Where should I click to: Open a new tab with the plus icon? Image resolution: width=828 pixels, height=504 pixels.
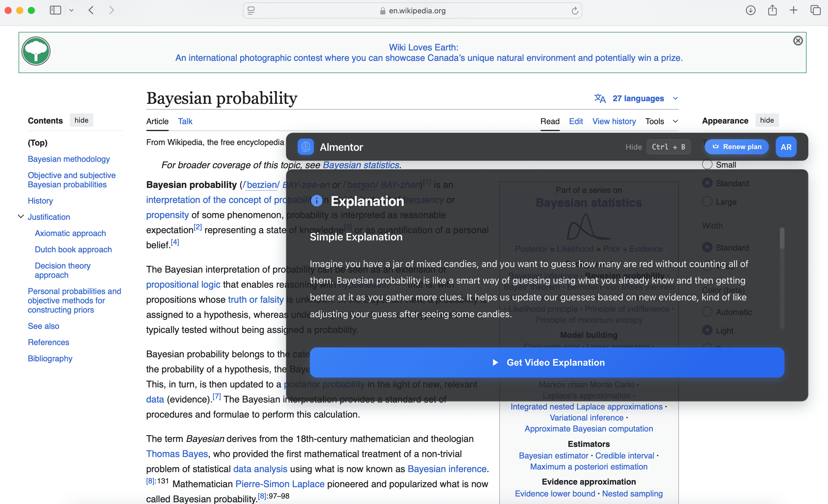click(x=793, y=10)
